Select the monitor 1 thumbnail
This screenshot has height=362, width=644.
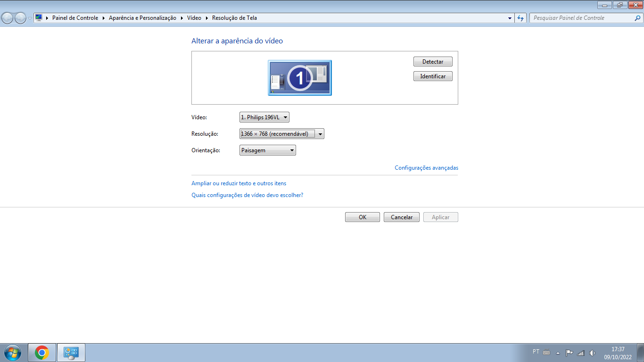[300, 78]
